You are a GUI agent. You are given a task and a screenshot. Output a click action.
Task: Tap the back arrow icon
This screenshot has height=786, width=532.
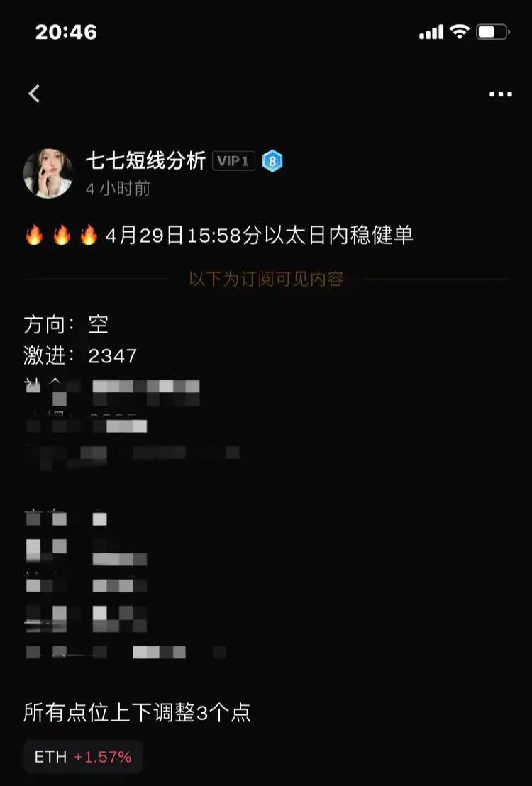(x=33, y=94)
